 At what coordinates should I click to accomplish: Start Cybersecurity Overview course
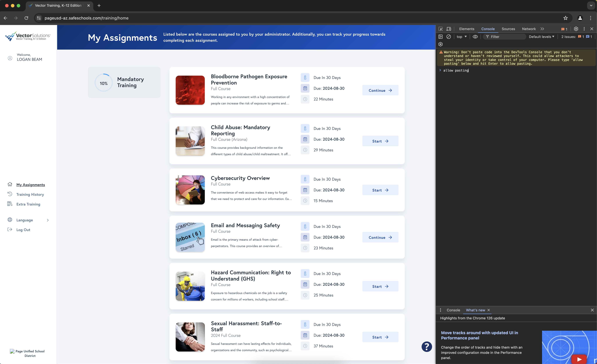coord(380,190)
